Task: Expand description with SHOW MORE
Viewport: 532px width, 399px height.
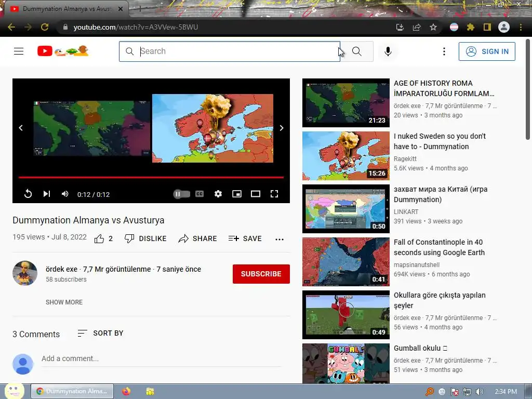Action: (x=64, y=302)
